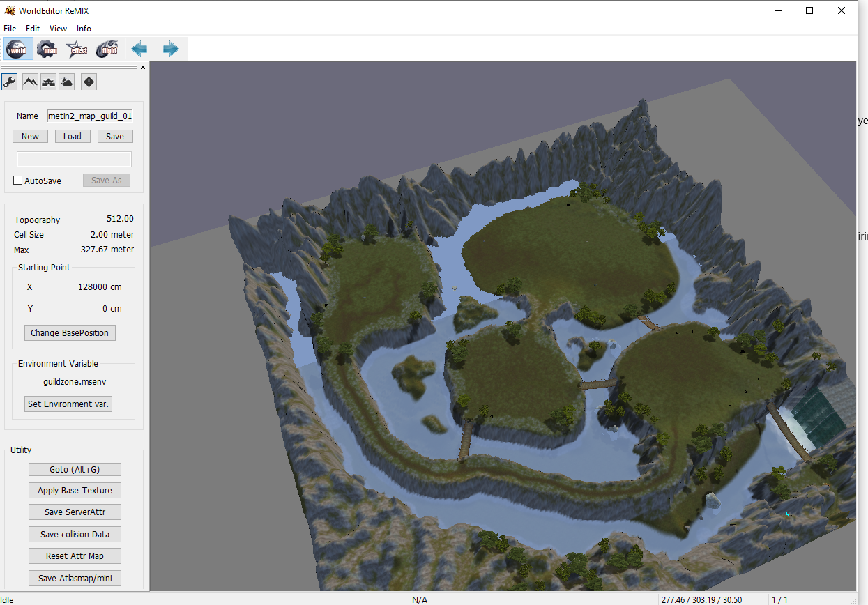Open the mountain terrain tab

(30, 82)
